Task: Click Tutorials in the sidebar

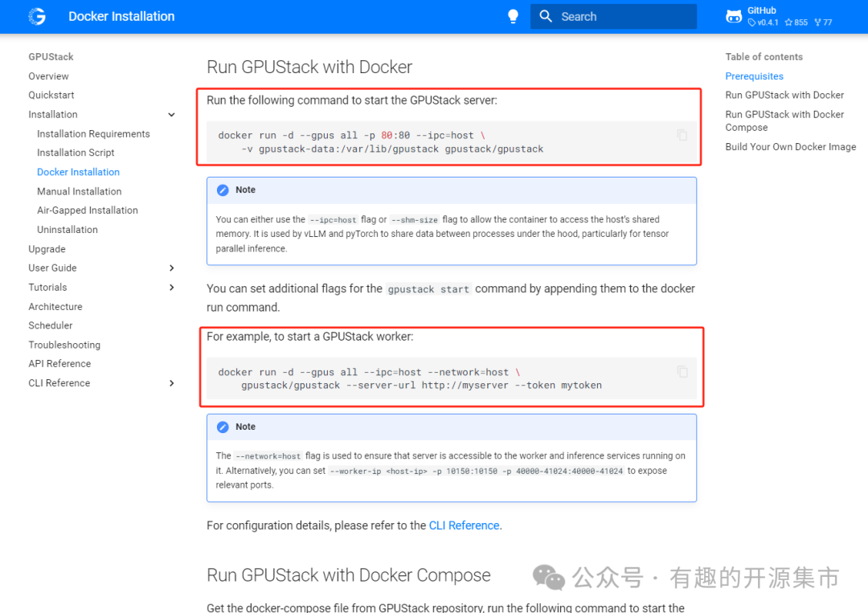Action: click(47, 287)
